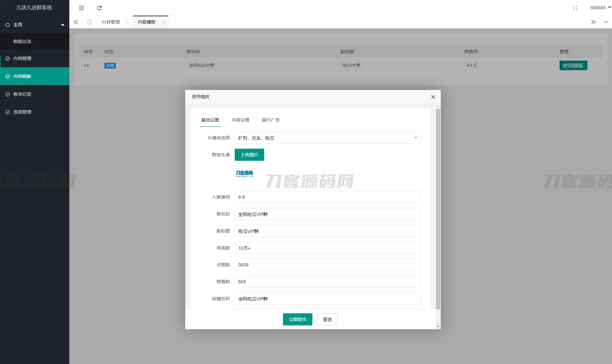
Task: Click the right double-arrow tab navigation icon
Action: (x=593, y=22)
